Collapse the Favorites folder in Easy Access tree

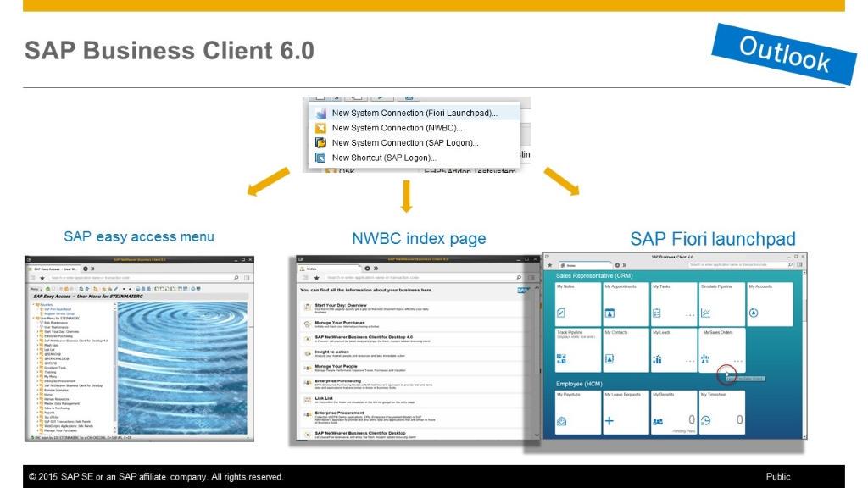pyautogui.click(x=33, y=305)
